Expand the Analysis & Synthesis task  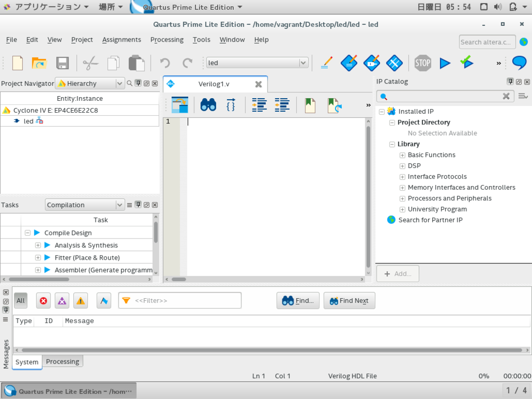(x=38, y=245)
